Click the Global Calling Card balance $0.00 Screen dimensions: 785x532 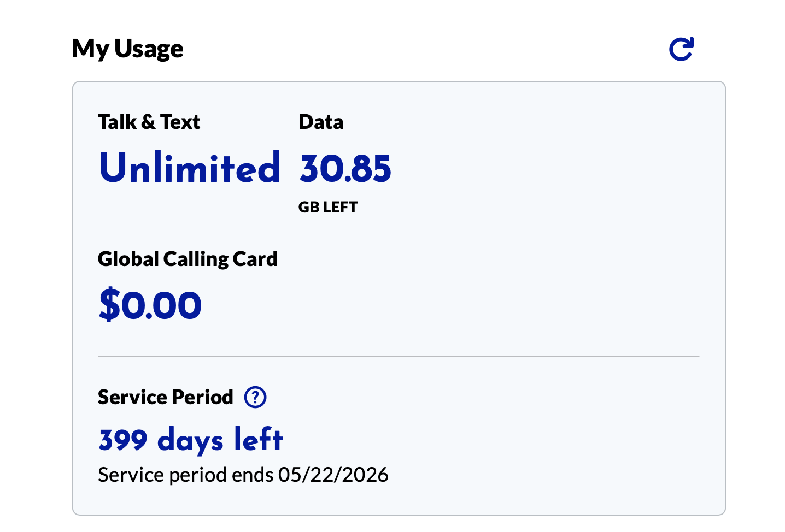[x=150, y=305]
